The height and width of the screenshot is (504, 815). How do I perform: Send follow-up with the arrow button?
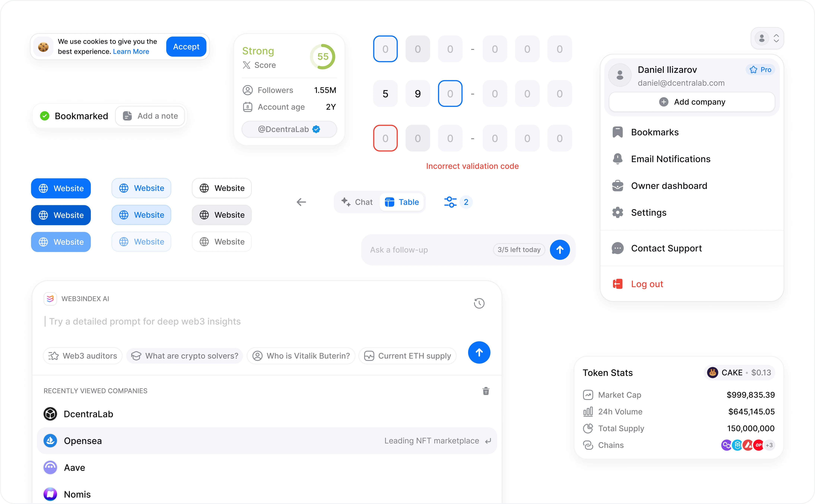click(x=560, y=250)
